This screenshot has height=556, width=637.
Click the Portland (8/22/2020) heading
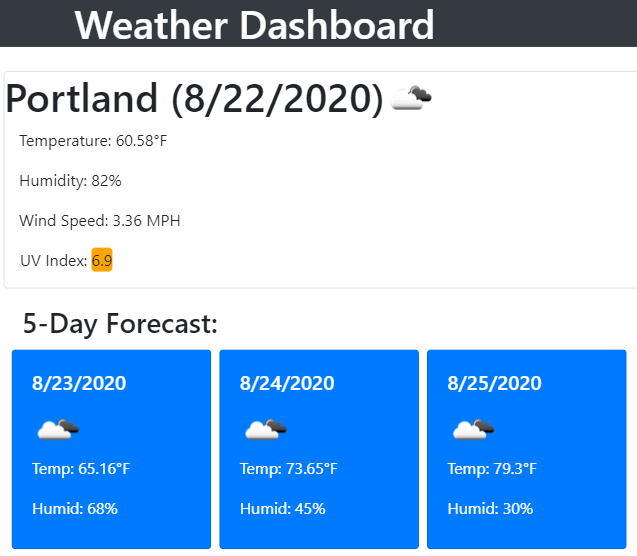[195, 99]
